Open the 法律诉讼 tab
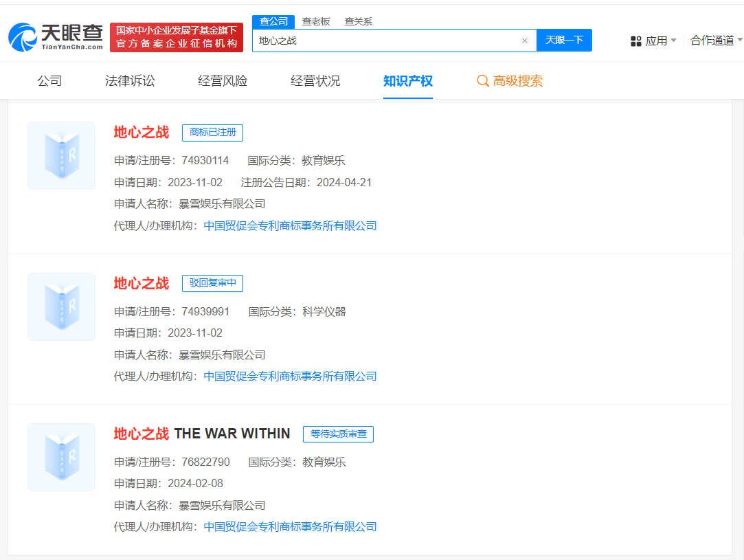 point(128,80)
